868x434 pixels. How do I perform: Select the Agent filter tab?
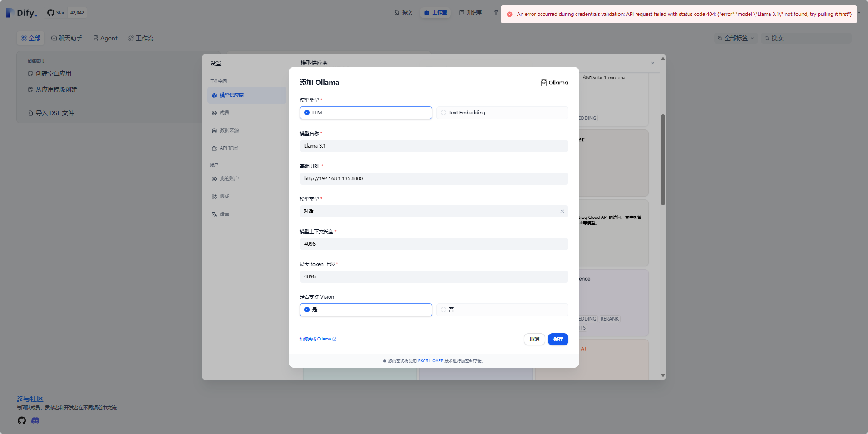[x=105, y=38]
